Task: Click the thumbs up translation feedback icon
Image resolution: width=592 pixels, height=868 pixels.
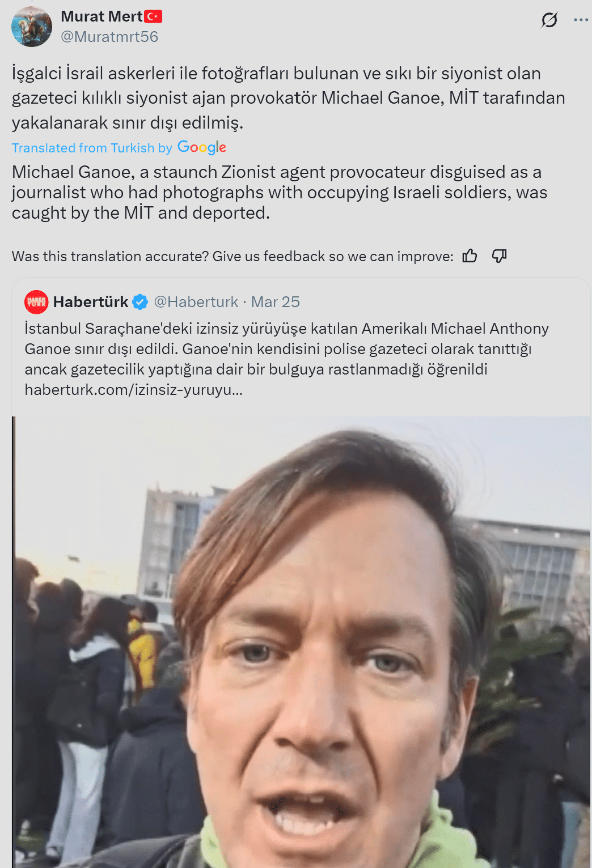Action: [470, 256]
